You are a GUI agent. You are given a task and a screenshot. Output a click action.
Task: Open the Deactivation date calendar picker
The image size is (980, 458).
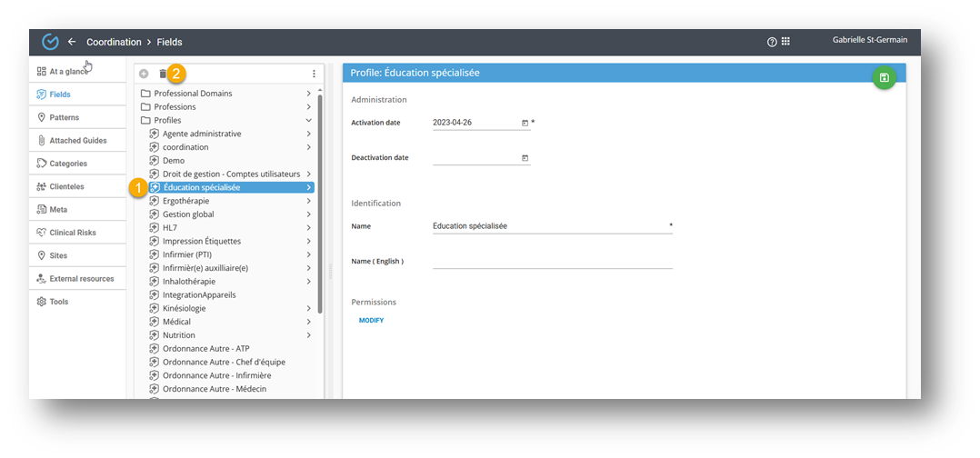coord(525,158)
